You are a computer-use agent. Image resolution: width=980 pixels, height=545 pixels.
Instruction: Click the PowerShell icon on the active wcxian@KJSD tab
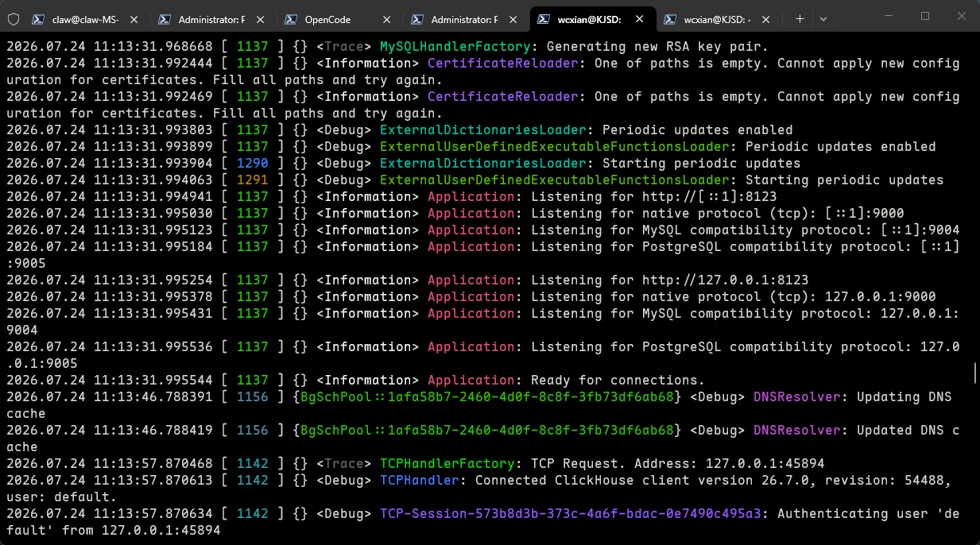(x=544, y=18)
